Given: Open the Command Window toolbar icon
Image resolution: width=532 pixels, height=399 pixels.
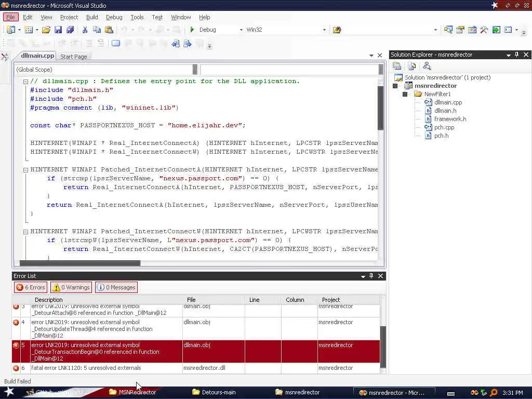Looking at the screenshot, I should point(508,30).
